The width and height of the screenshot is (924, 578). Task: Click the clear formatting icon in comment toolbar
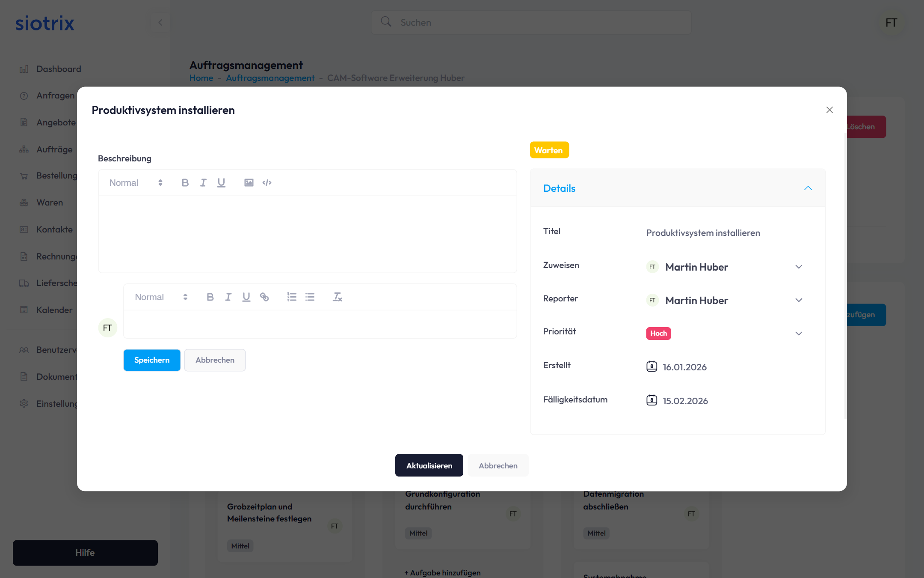[337, 297]
